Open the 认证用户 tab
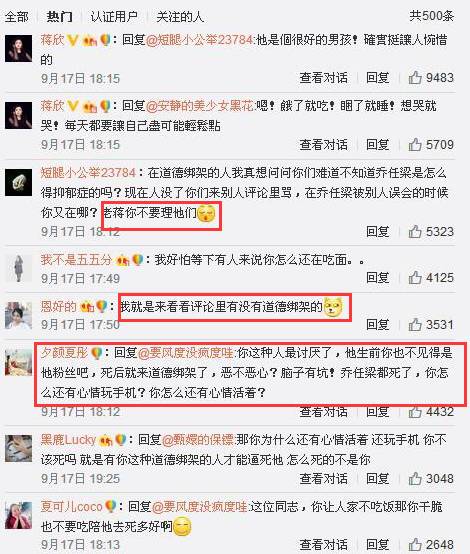Image resolution: width=470 pixels, height=554 pixels. [x=114, y=17]
